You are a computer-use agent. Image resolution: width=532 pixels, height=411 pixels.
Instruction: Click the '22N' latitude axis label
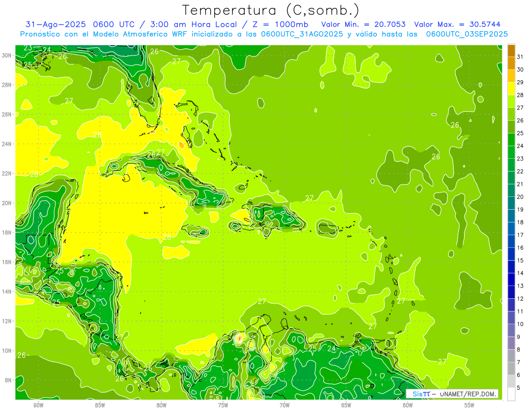(x=7, y=173)
